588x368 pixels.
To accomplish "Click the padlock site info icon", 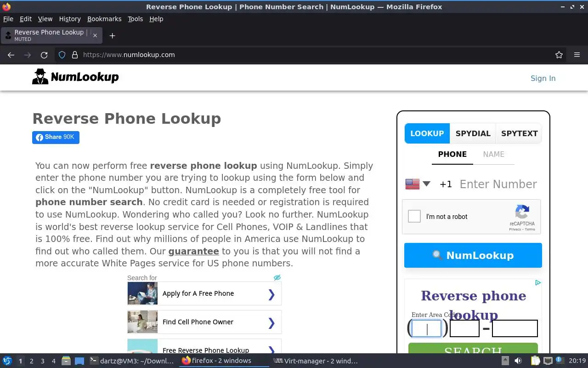I will click(x=74, y=55).
